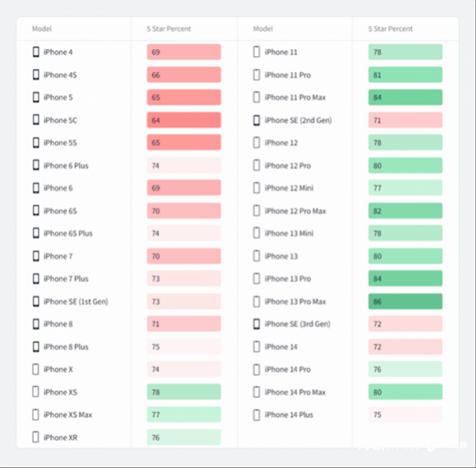Click the iPhone 12 model name

pyautogui.click(x=281, y=143)
